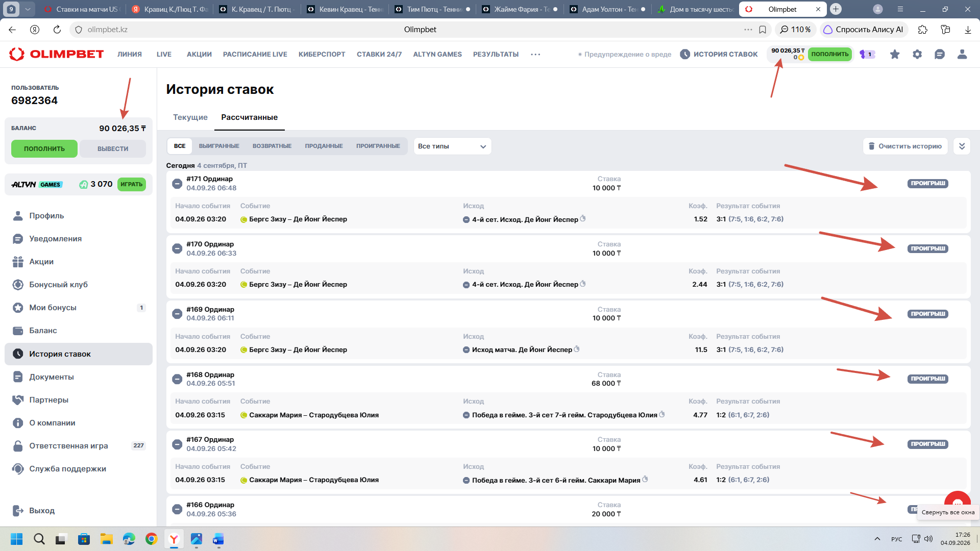
Task: Collapse bet #168 using its minus icon
Action: tap(177, 379)
